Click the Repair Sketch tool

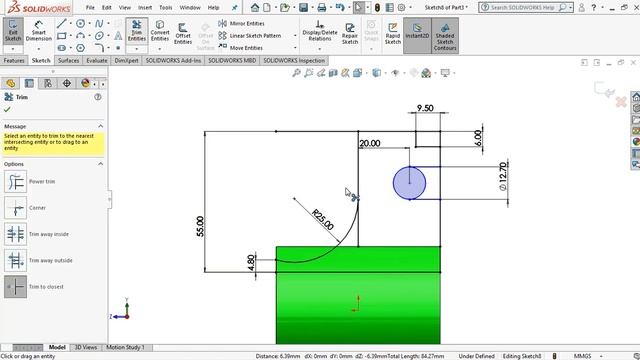tap(350, 33)
